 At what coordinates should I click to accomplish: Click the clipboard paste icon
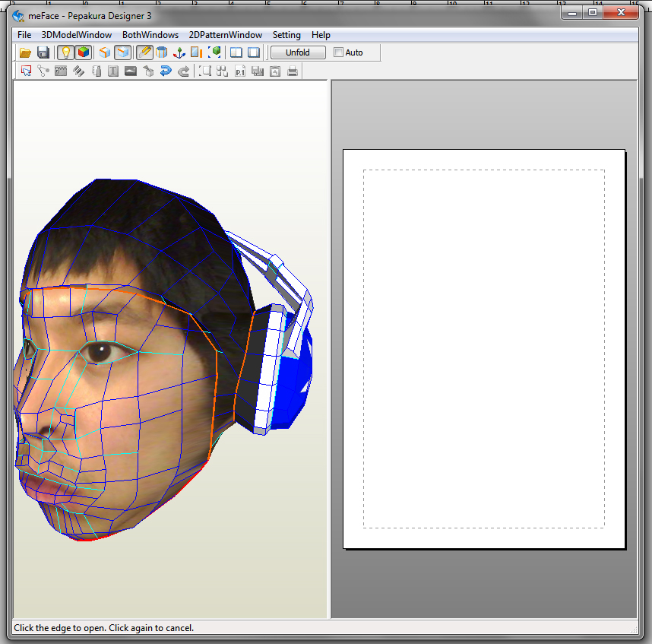[275, 71]
